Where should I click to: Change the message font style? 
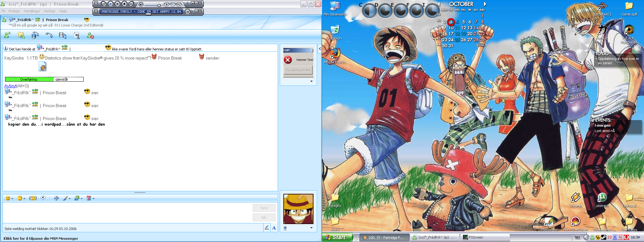[x=56, y=198]
